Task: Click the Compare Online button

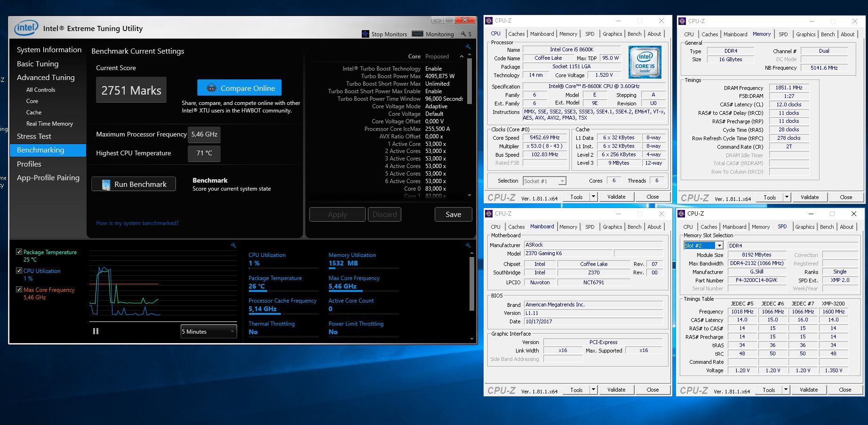Action: (239, 88)
